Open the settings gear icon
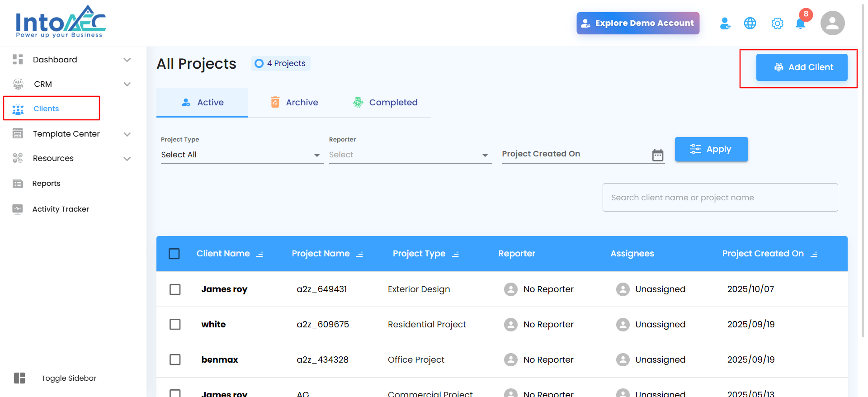 pyautogui.click(x=777, y=24)
